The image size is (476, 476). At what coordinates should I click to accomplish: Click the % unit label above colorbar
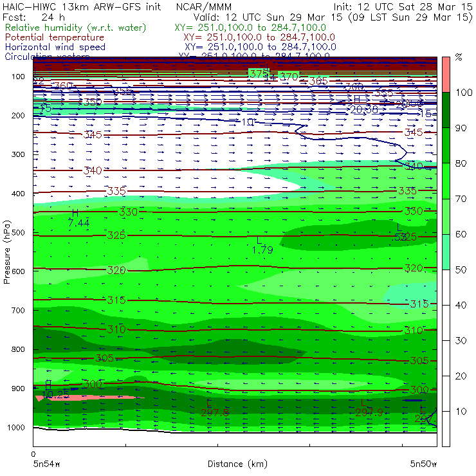pyautogui.click(x=459, y=57)
